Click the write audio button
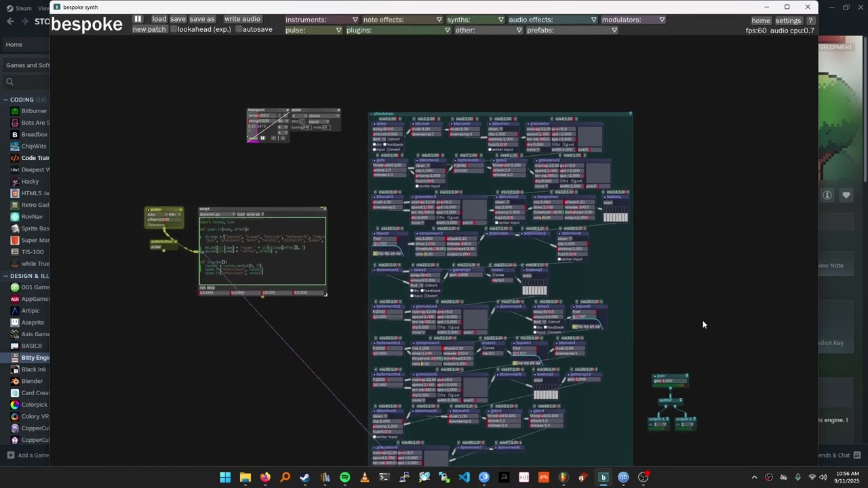868x488 pixels. click(x=242, y=20)
